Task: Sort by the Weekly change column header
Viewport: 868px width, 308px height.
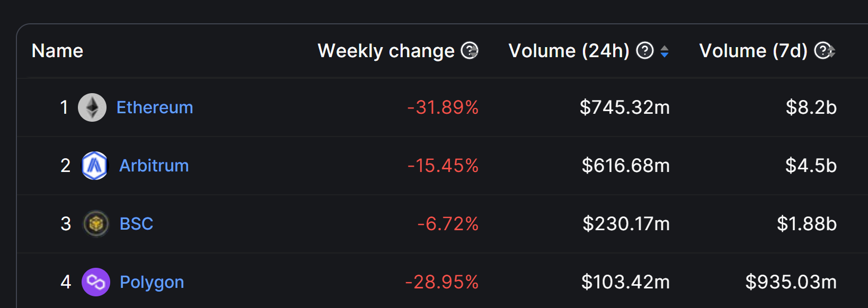Action: (386, 51)
